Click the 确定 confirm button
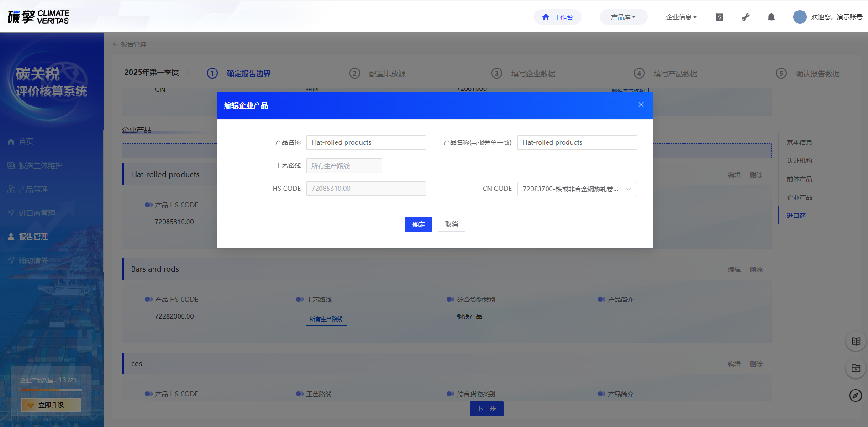Screen dimensions: 868x427 tap(418, 224)
